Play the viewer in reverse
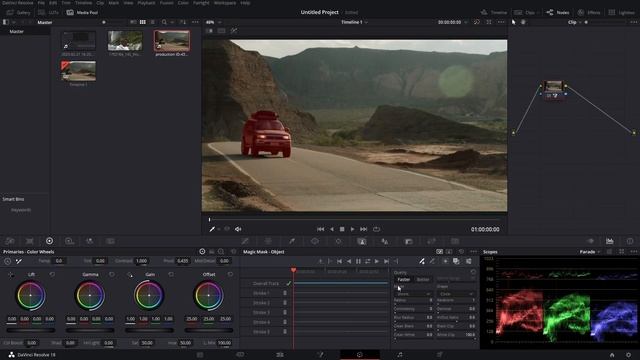Image resolution: width=640 pixels, height=360 pixels. 331,229
